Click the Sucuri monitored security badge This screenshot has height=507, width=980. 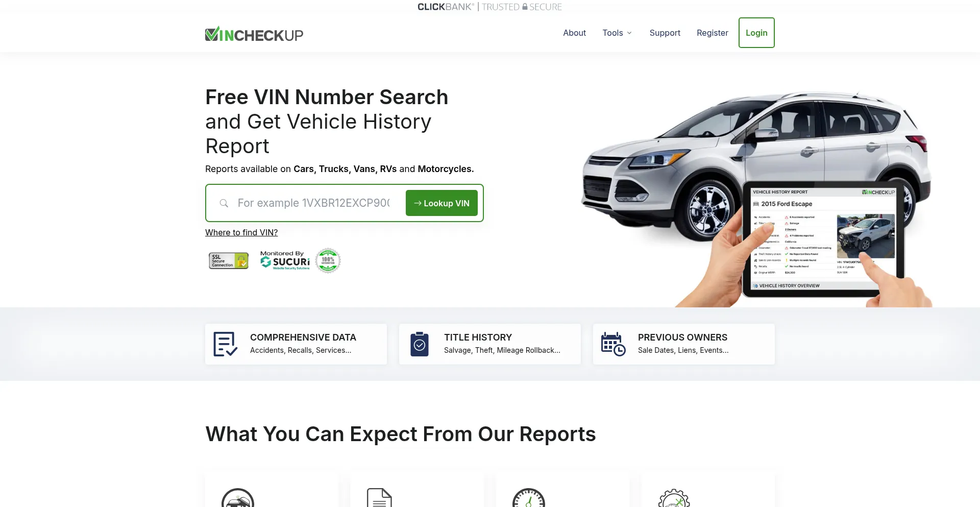(285, 260)
